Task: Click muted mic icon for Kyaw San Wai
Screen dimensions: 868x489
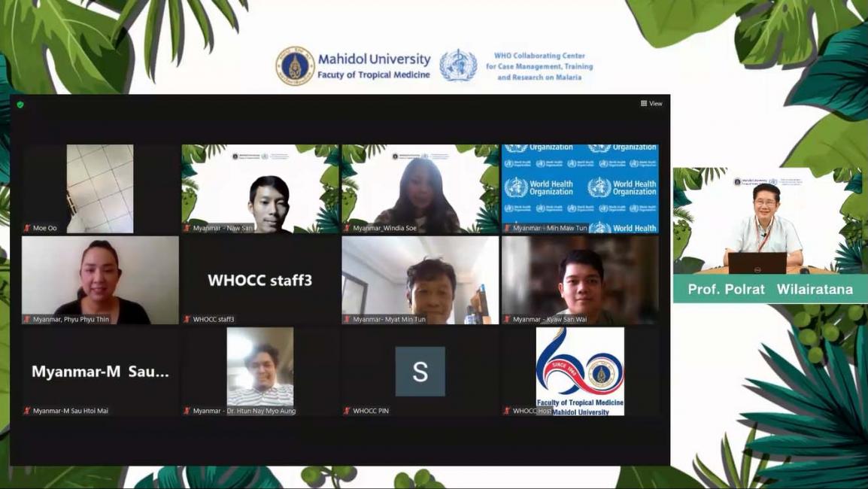Action: [x=506, y=319]
